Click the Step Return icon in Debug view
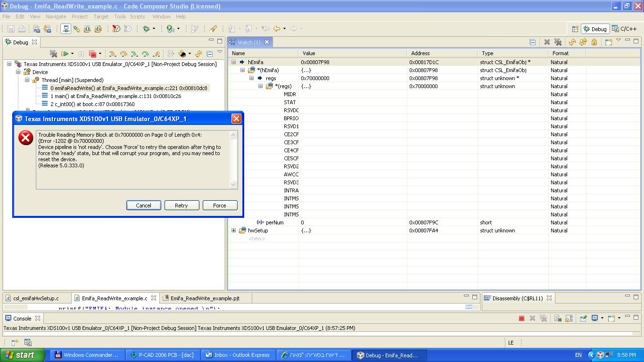 tap(157, 54)
